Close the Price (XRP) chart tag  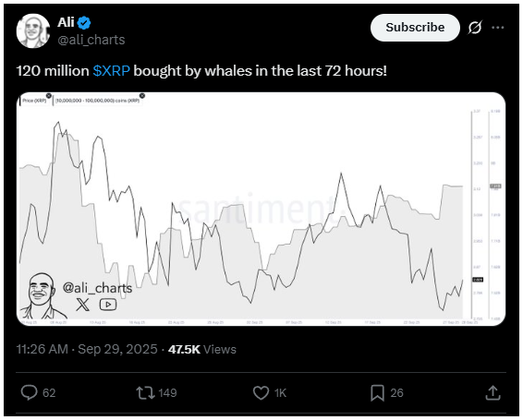49,96
